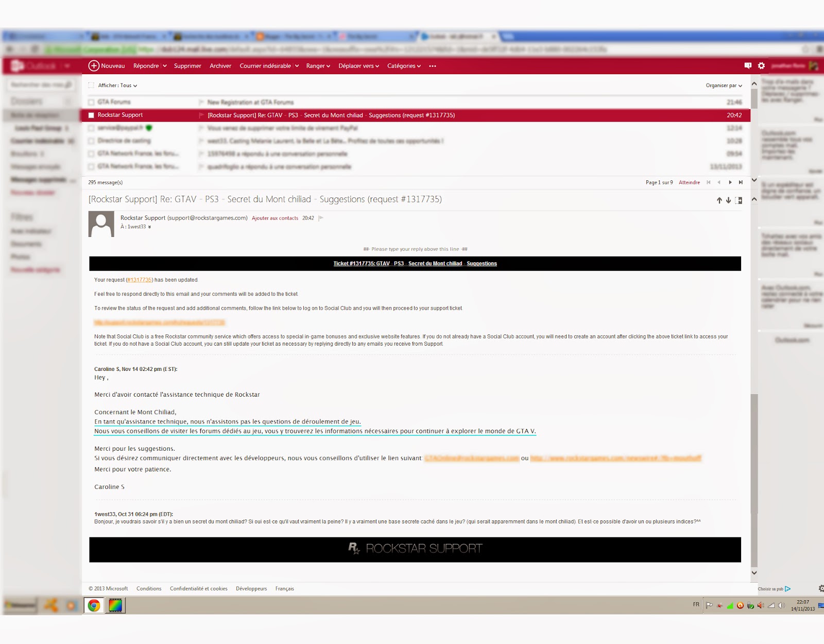The image size is (824, 644).
Task: Open the Catégories dropdown menu
Action: tap(404, 66)
